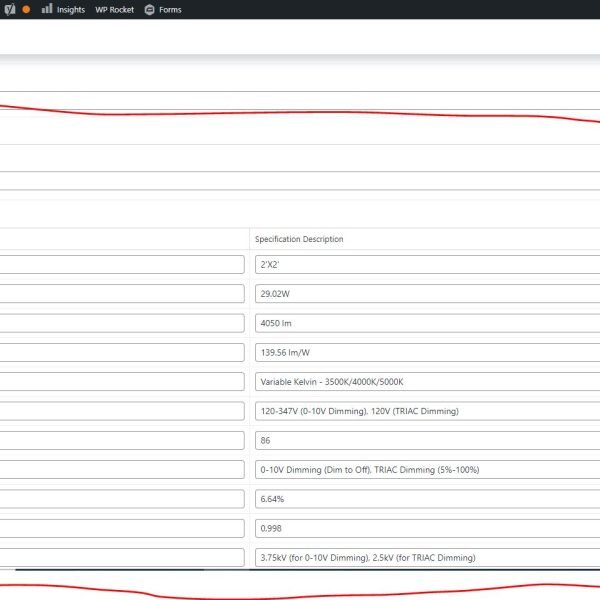Focus the 139.56 lm/W efficacy field
Image resolution: width=600 pixels, height=600 pixels.
click(x=428, y=352)
